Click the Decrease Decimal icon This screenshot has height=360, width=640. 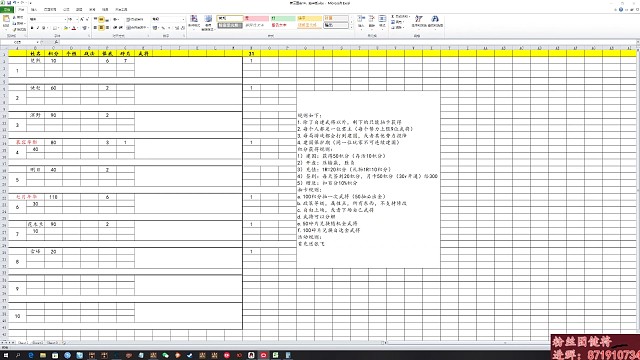click(182, 28)
